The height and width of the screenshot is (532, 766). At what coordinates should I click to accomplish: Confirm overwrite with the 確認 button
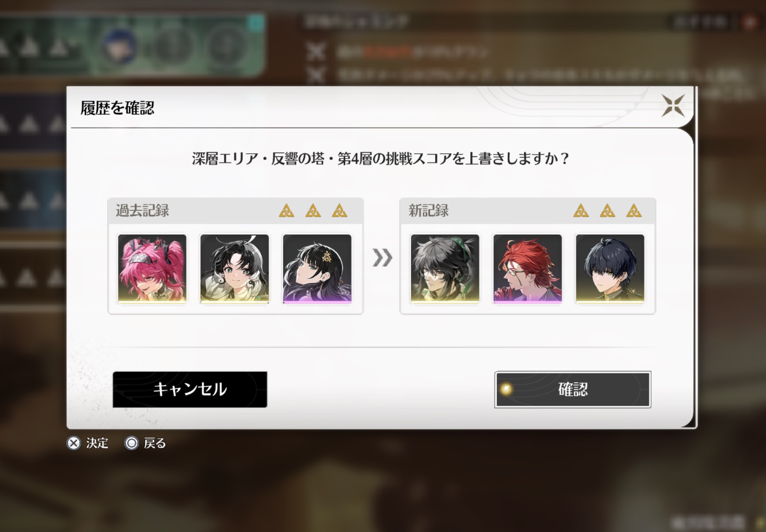pos(573,389)
